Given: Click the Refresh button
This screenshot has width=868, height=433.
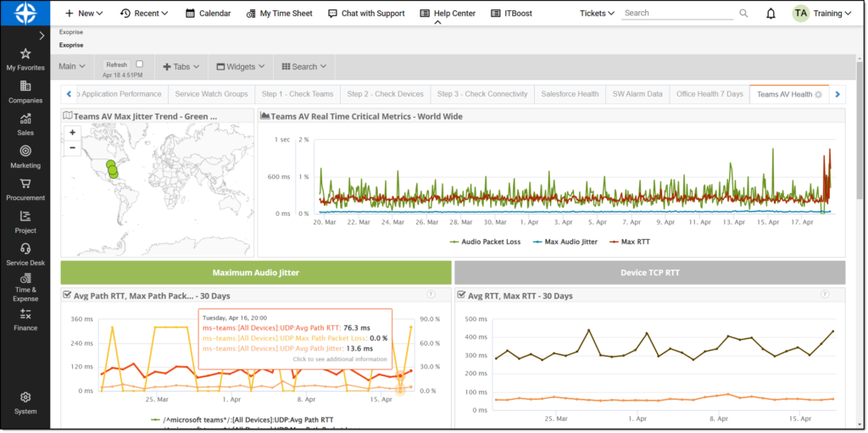Looking at the screenshot, I should (117, 64).
